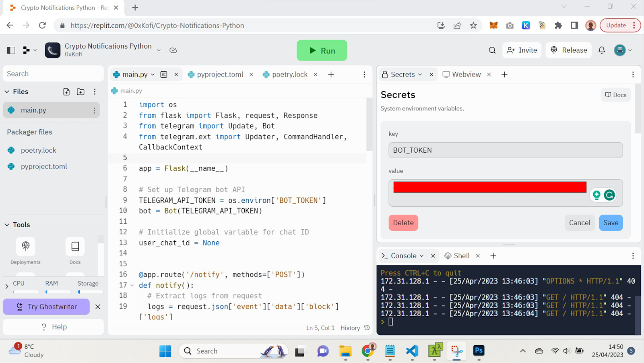Viewport: 644px width, 363px height.
Task: Delete the BOT_TOKEN secret
Action: [403, 223]
